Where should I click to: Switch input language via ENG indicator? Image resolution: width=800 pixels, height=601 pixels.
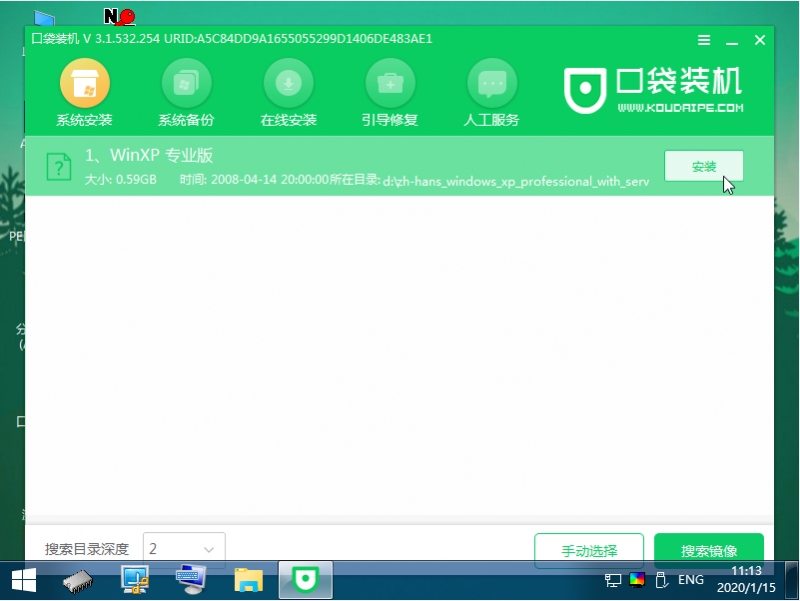click(690, 580)
